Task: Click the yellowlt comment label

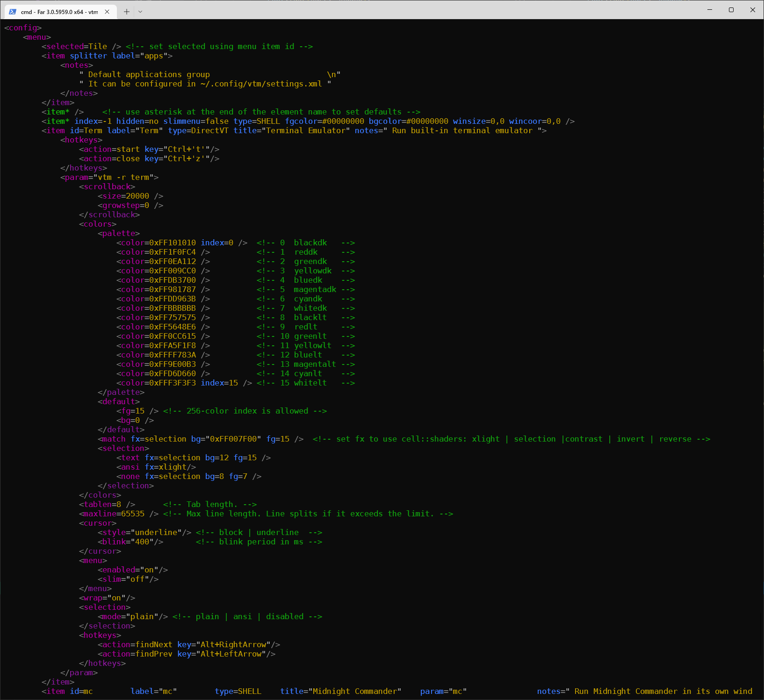Action: click(313, 346)
